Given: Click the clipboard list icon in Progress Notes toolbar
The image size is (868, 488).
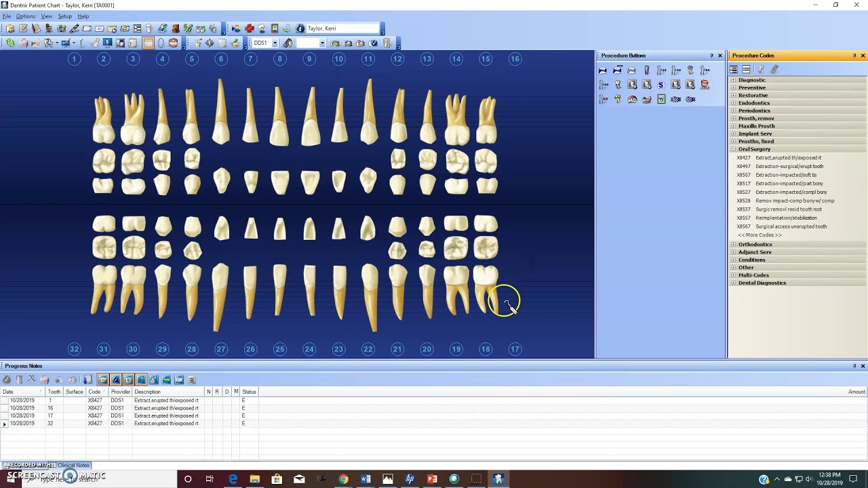Looking at the screenshot, I should pos(191,380).
